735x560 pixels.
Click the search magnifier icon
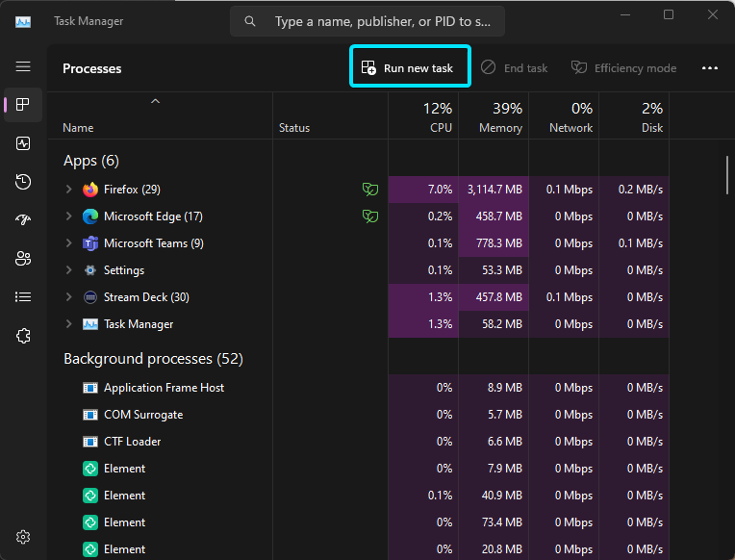pos(250,21)
